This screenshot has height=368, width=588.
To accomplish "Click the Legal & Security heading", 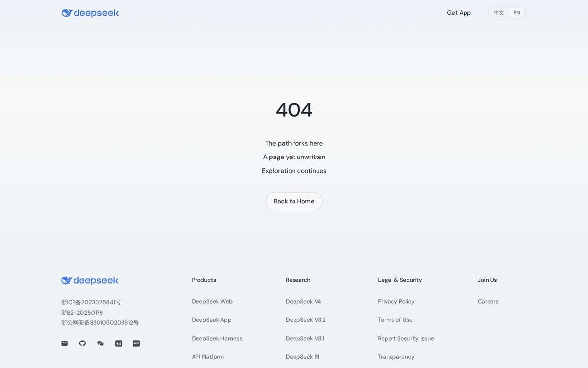I will [400, 280].
